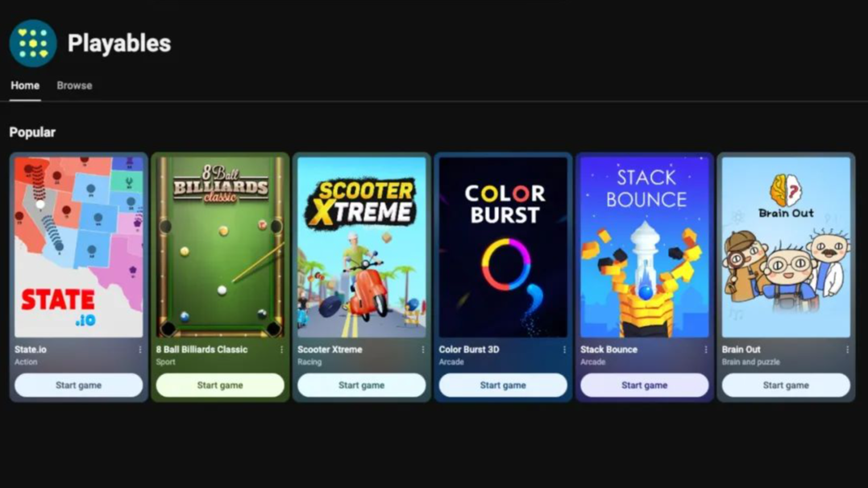Start game for State.io
The width and height of the screenshot is (868, 488).
pyautogui.click(x=79, y=385)
